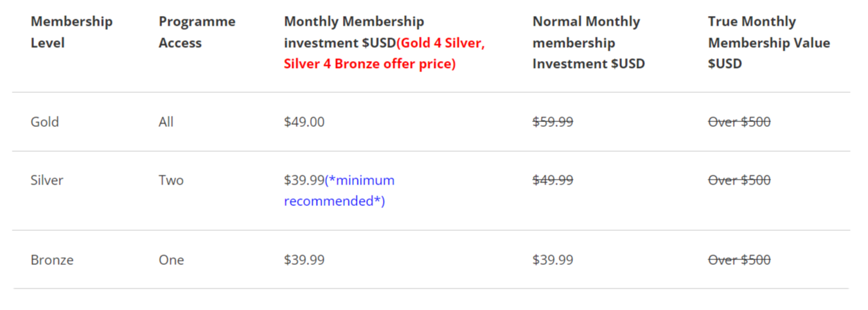Click the 'One' programme access cell
The width and height of the screenshot is (868, 310).
pyautogui.click(x=171, y=260)
